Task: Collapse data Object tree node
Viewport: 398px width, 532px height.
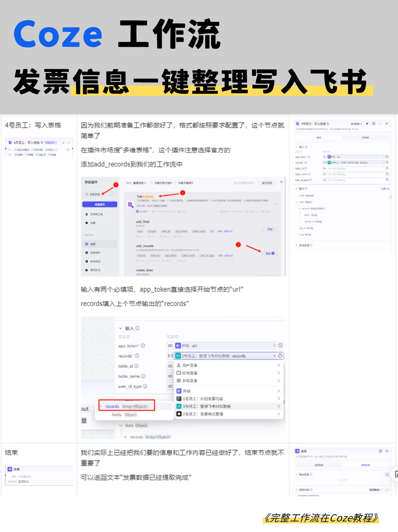Action: 121,425
